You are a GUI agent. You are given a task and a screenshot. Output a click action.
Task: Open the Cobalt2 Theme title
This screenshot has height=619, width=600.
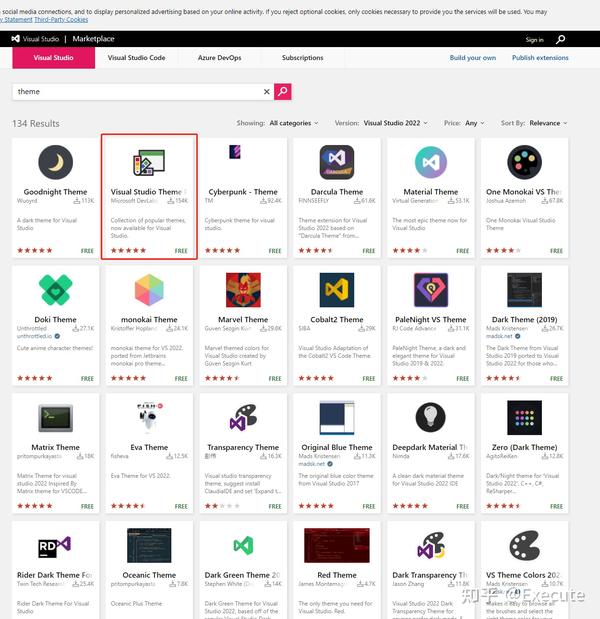[x=337, y=320]
